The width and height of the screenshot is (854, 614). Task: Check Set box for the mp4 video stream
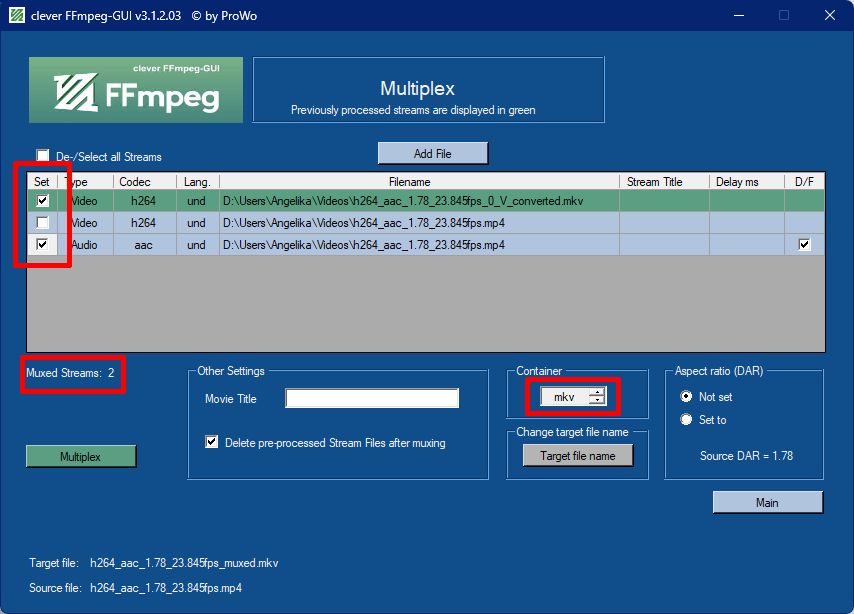click(x=42, y=222)
